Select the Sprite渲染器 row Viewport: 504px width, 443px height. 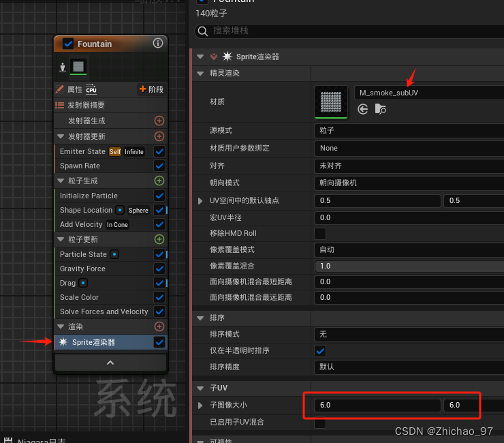coord(111,342)
